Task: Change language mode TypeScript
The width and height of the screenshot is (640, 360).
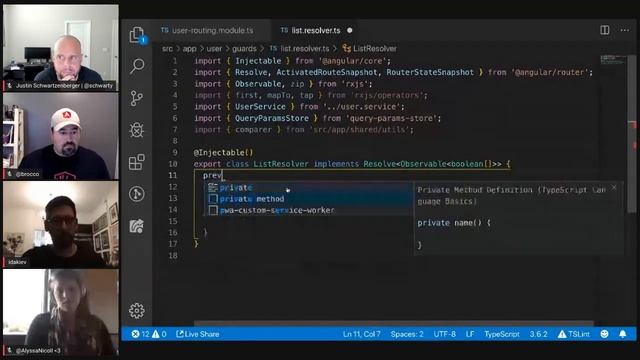Action: (x=502, y=334)
